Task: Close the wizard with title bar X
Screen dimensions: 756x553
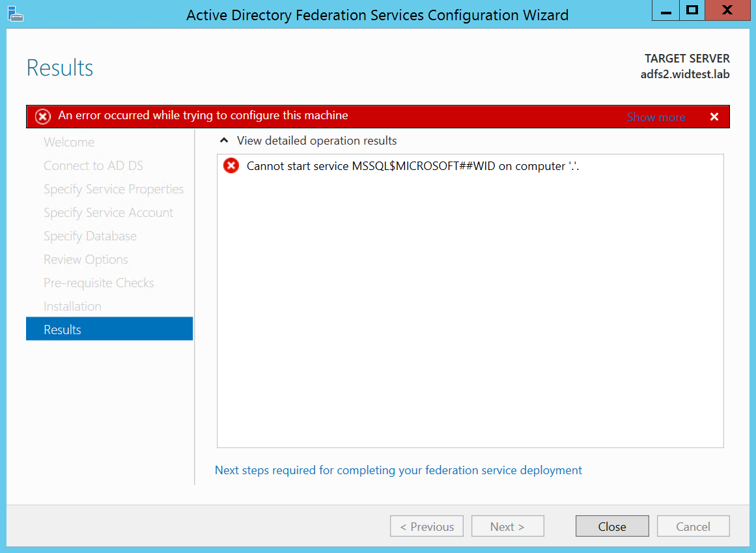Action: 727,10
